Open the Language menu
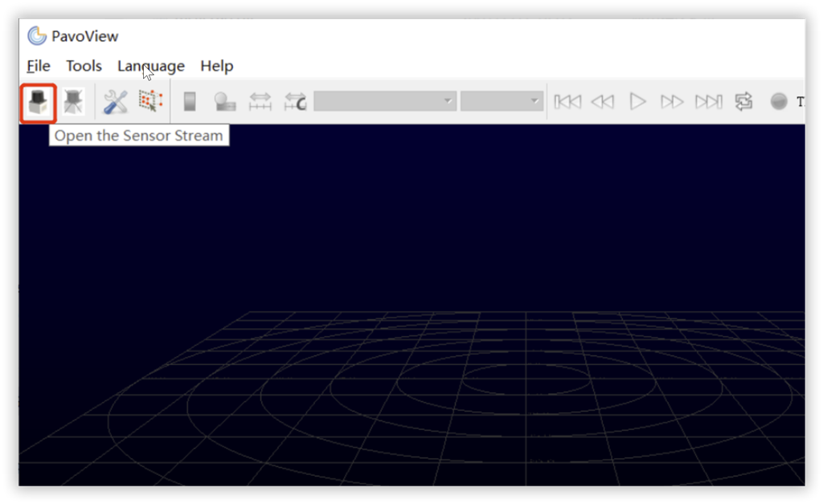Viewport: 823px width, 504px height. [151, 66]
